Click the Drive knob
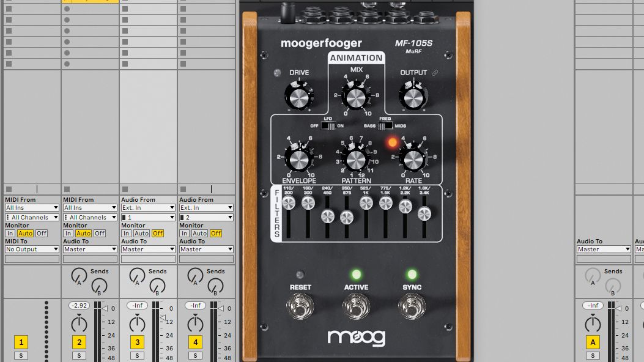 (x=299, y=97)
